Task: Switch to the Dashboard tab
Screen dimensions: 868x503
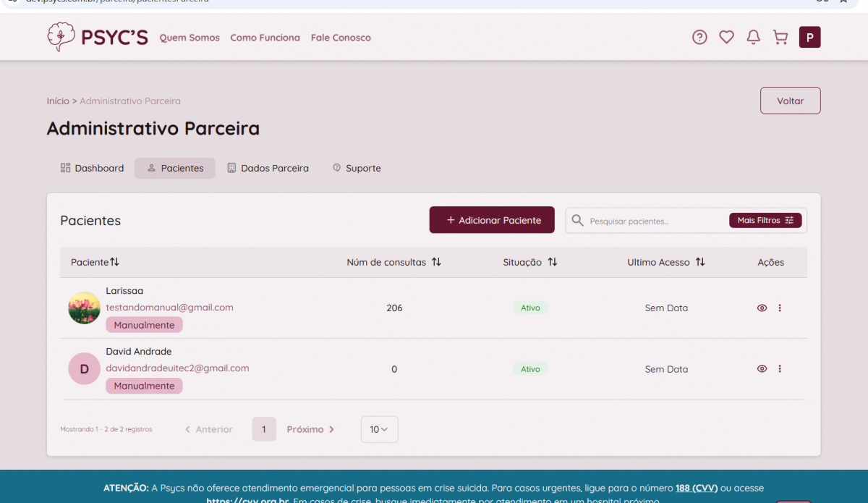Action: pos(92,168)
